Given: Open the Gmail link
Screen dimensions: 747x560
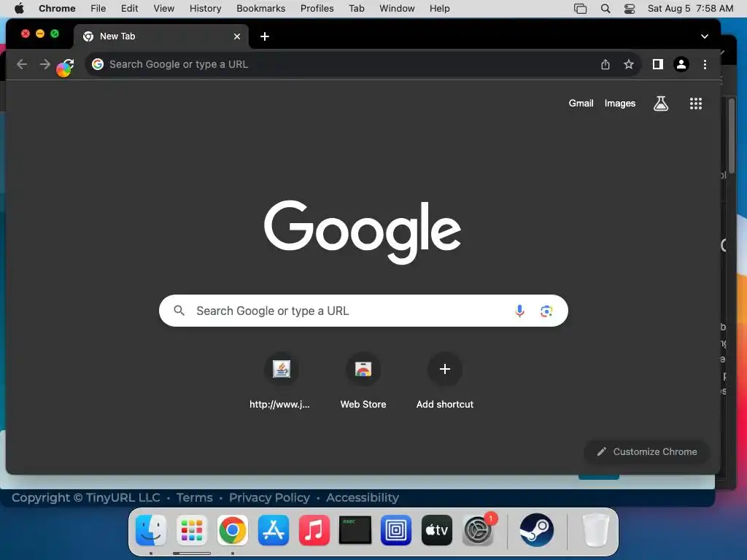Looking at the screenshot, I should click(581, 104).
